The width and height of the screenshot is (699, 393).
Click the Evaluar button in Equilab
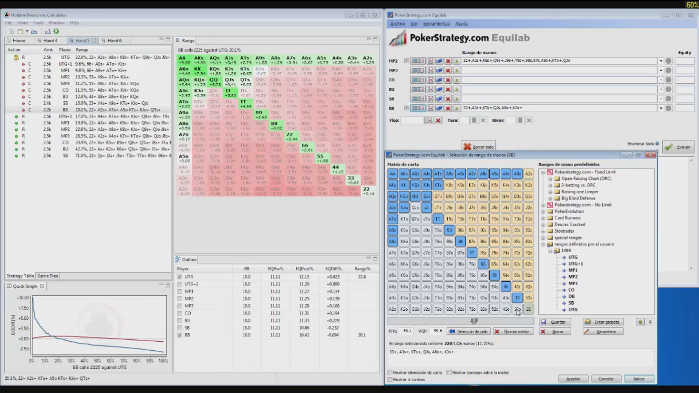pyautogui.click(x=678, y=147)
